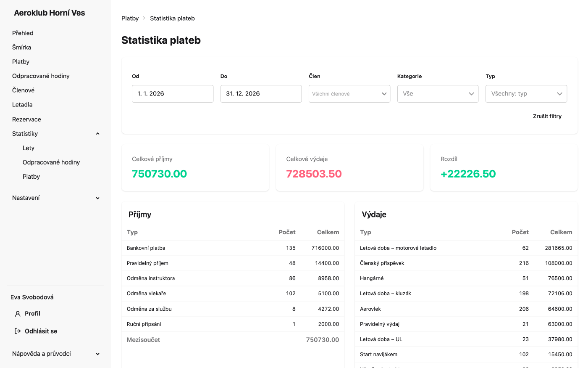Click Zrušit filtry button
The width and height of the screenshot is (588, 368).
[547, 116]
